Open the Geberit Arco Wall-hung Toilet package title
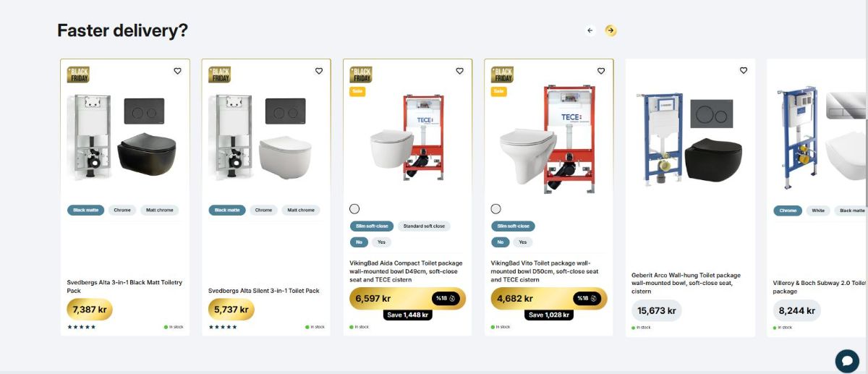The height and width of the screenshot is (374, 868). [686, 283]
